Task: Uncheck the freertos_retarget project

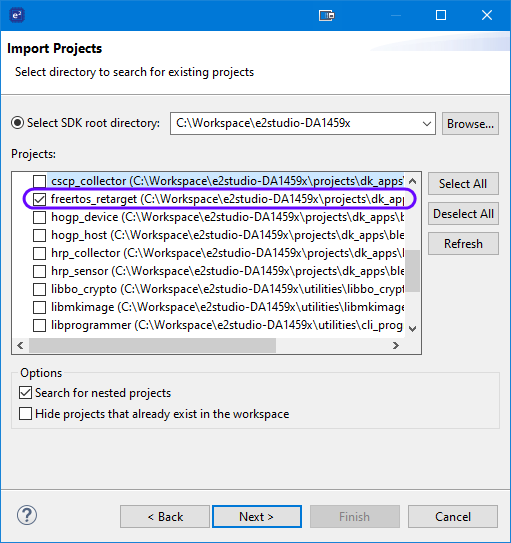Action: pyautogui.click(x=39, y=199)
